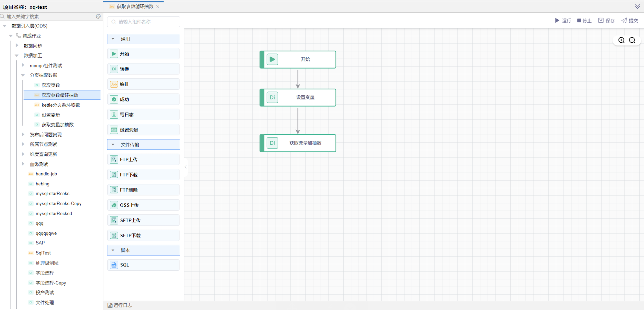Click the add item icon beside search
This screenshot has width=644, height=310.
[98, 16]
